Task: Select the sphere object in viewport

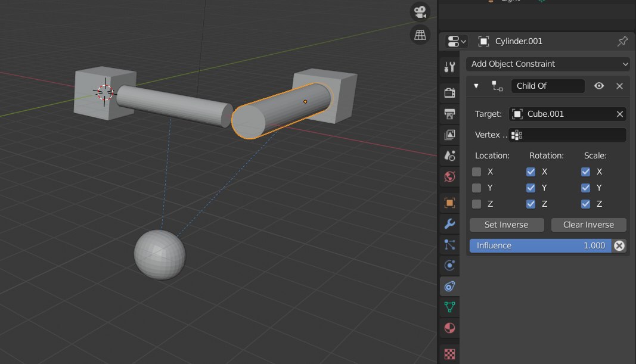Action: 160,254
